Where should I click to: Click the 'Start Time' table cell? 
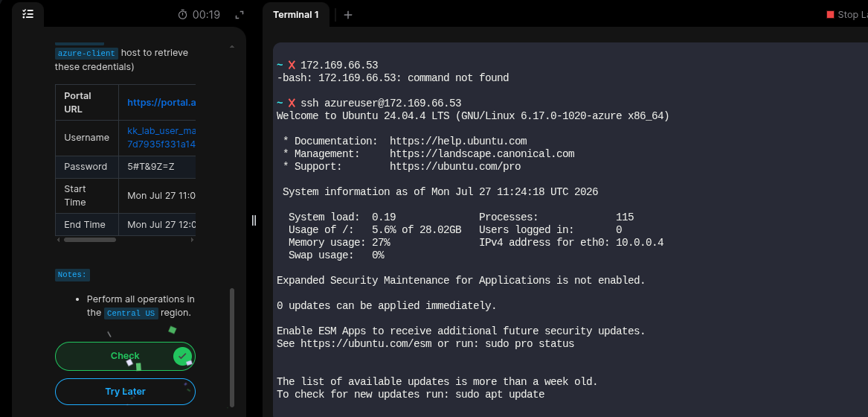coord(87,196)
